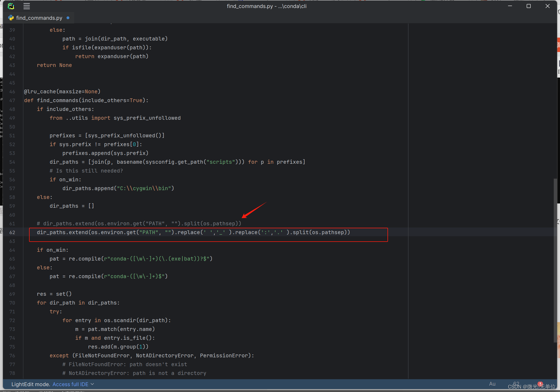This screenshot has width=560, height=392.
Task: Click the Access full IDE link
Action: 70,384
